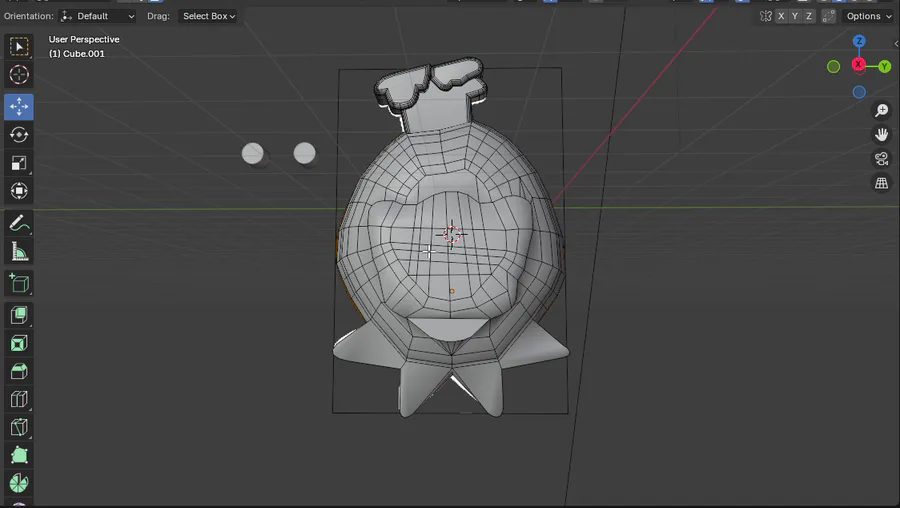Click the blue Z axis gizmo ball
This screenshot has height=508, width=900.
click(859, 41)
